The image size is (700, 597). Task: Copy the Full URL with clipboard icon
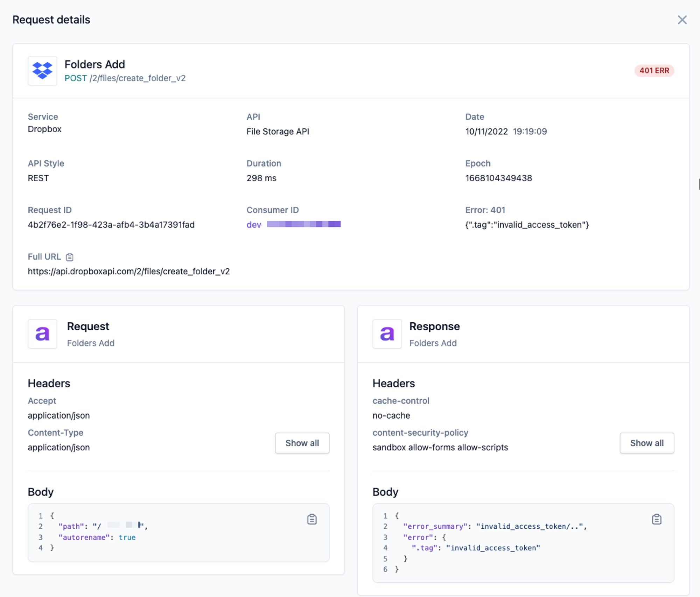[x=70, y=257]
